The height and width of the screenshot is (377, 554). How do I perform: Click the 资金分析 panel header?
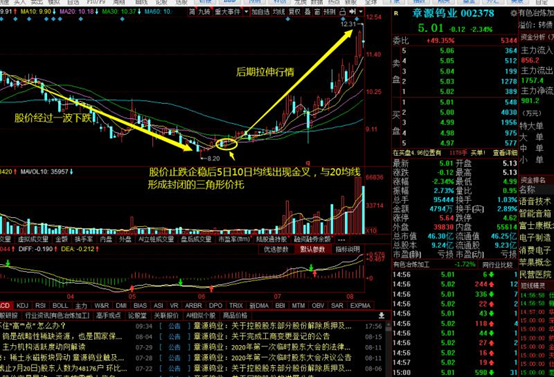tap(536, 37)
